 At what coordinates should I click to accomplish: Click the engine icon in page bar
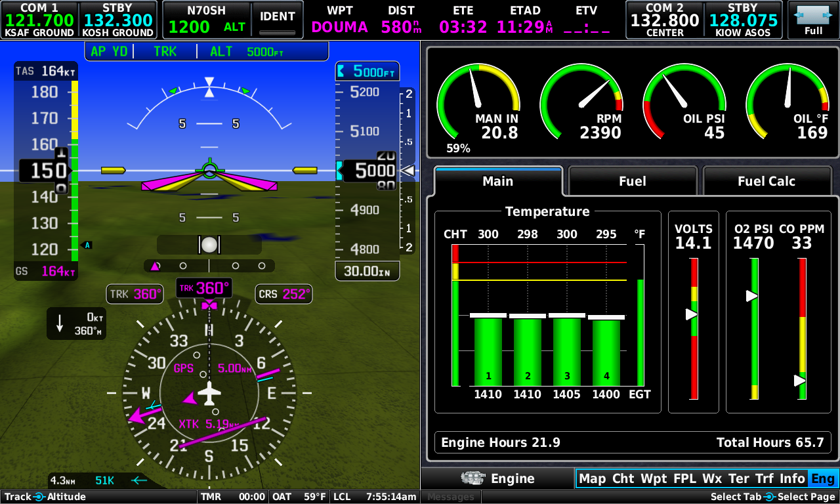[x=472, y=478]
